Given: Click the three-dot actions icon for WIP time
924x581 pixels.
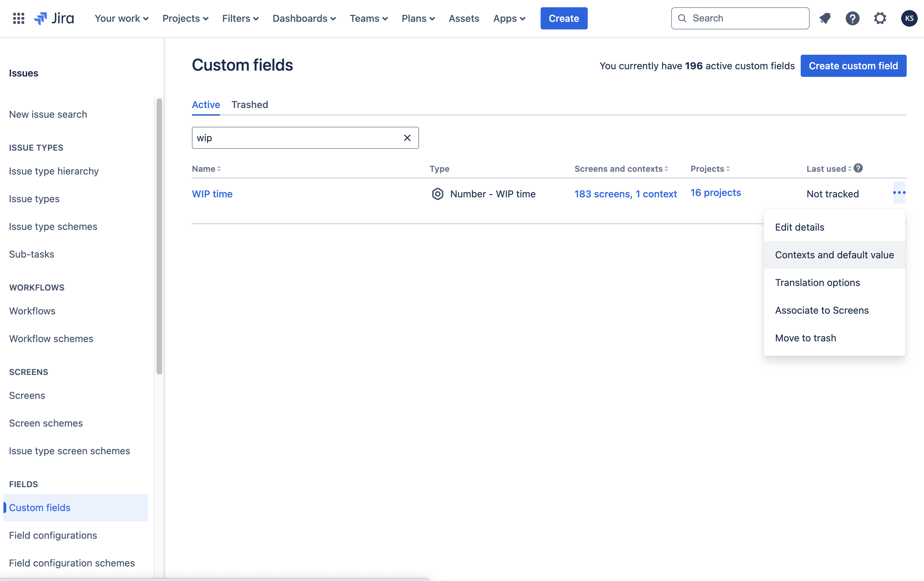Looking at the screenshot, I should point(899,193).
